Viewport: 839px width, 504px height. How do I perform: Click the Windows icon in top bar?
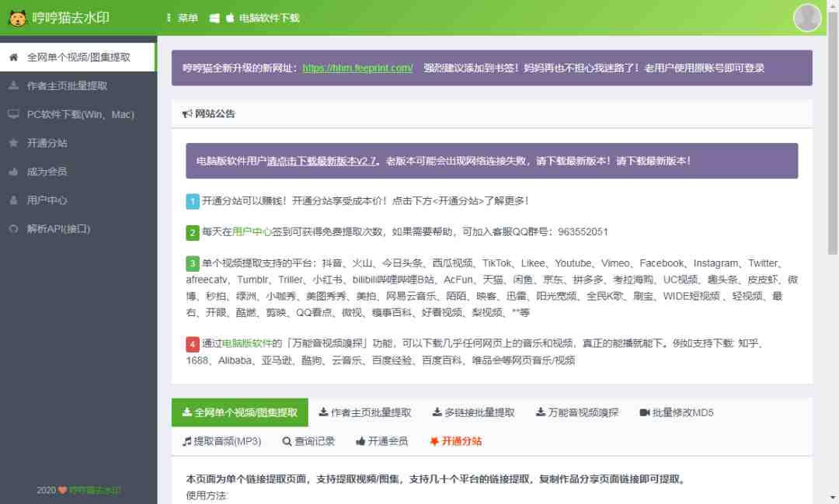point(214,18)
